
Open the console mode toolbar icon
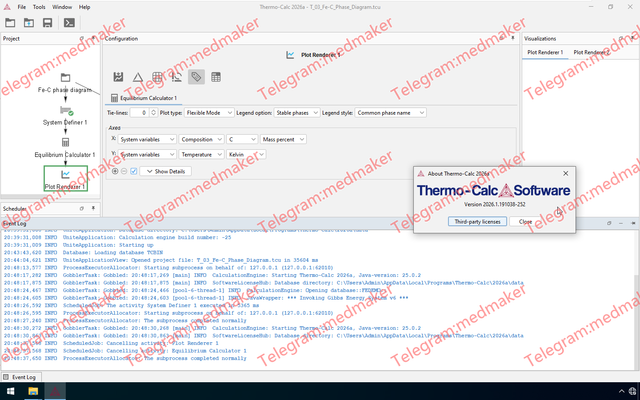pyautogui.click(x=69, y=23)
